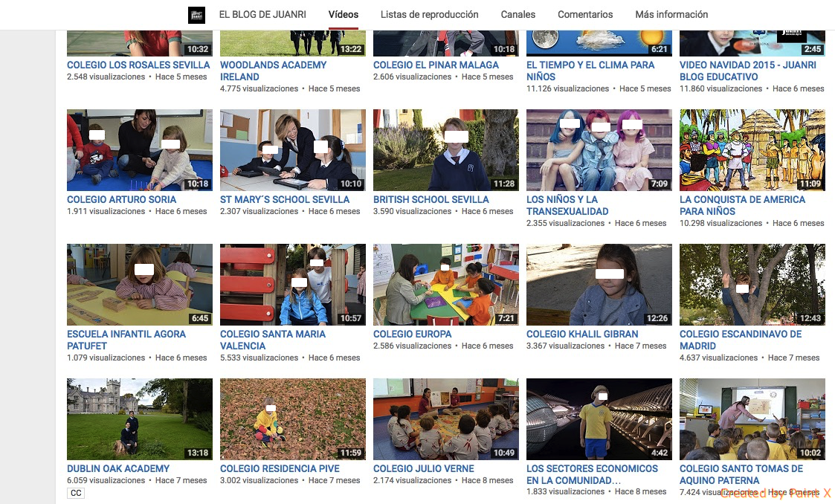This screenshot has width=835, height=504.
Task: Open the Comentarios tab
Action: click(x=585, y=15)
